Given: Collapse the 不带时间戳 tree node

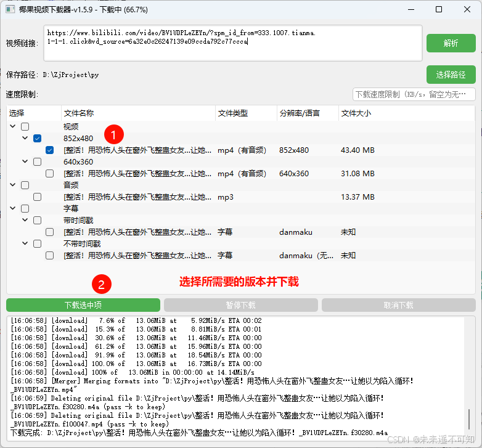Looking at the screenshot, I should 25,243.
